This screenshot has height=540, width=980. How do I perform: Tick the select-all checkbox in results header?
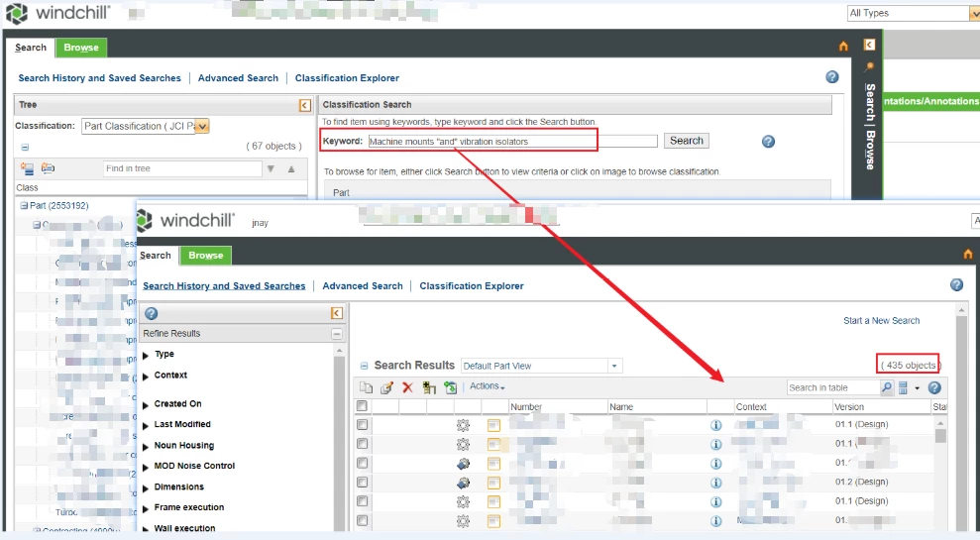(362, 405)
